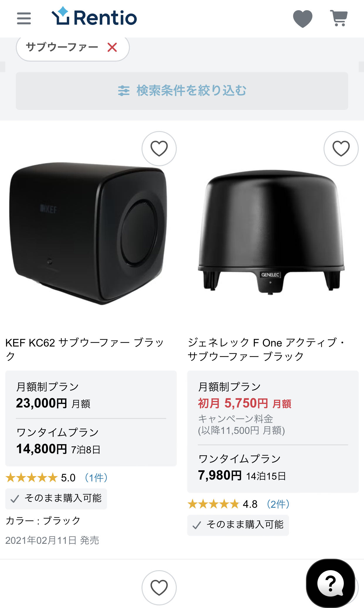The image size is (364, 608).
Task: Open ジェネレック F One product title
Action: coord(267,349)
